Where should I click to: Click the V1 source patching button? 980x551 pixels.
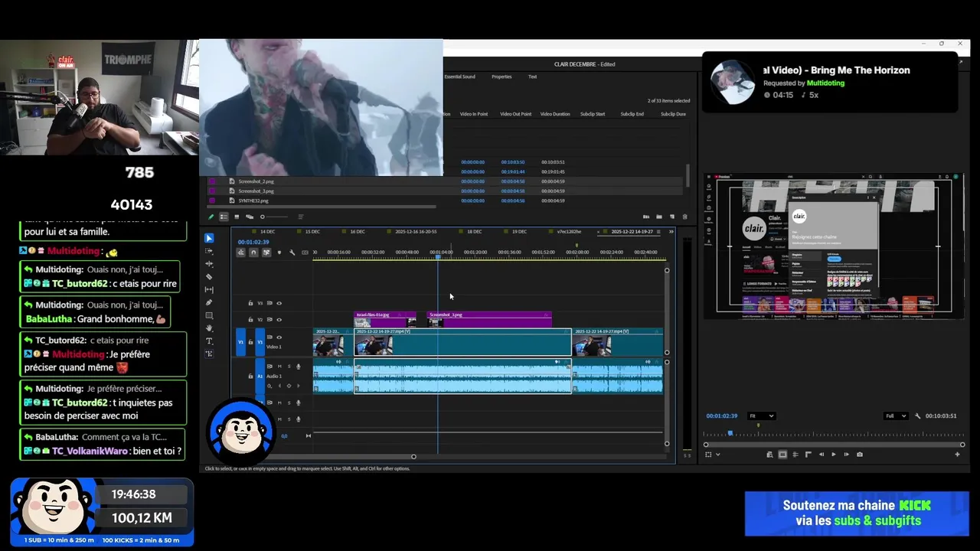click(240, 342)
